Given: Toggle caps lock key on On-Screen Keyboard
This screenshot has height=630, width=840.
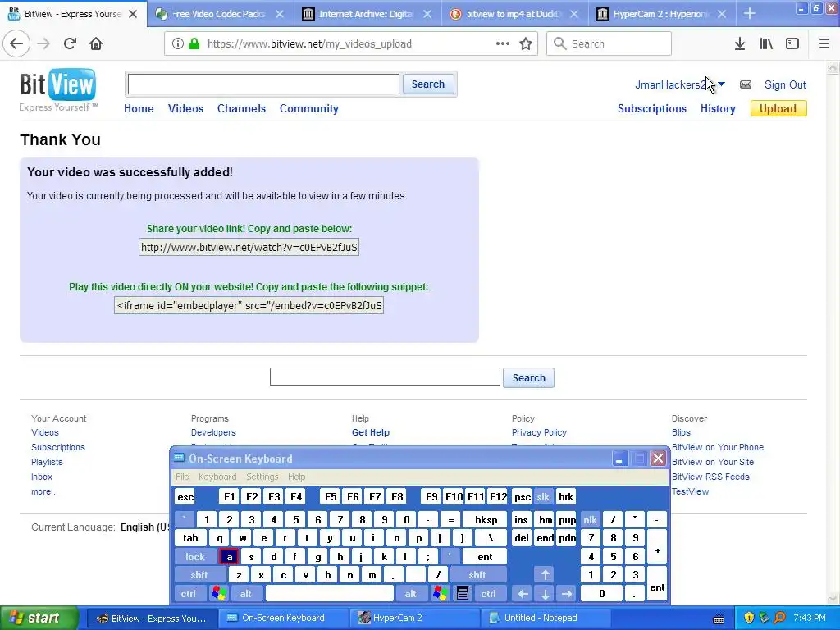Looking at the screenshot, I should point(195,557).
